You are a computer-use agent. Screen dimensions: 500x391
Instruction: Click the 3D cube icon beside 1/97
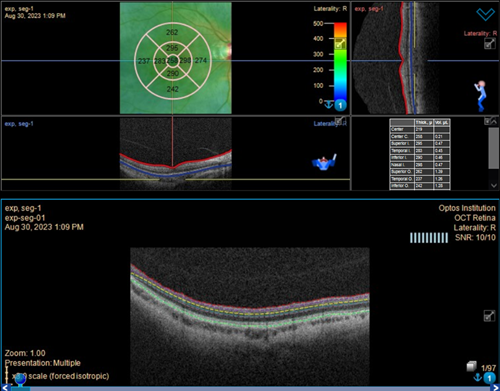pyautogui.click(x=472, y=366)
